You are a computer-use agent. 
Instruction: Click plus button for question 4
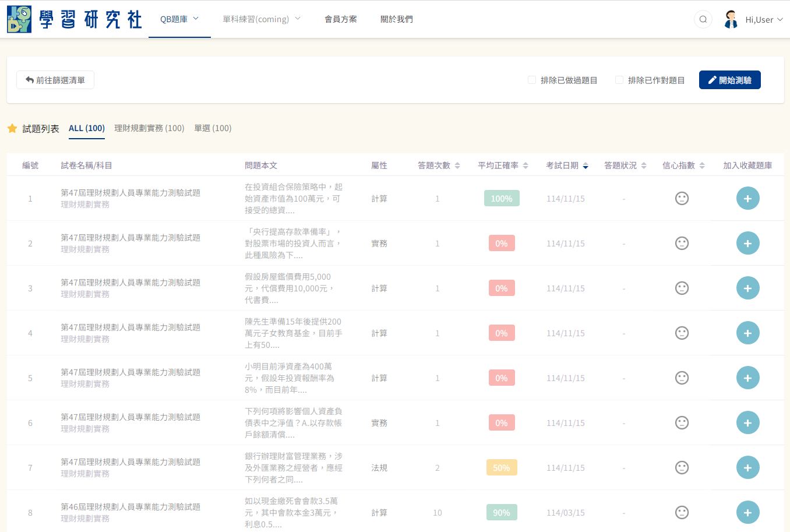[747, 333]
